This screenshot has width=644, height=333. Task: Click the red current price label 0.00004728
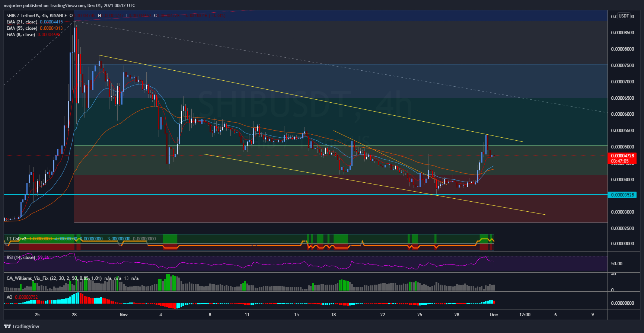pyautogui.click(x=622, y=156)
